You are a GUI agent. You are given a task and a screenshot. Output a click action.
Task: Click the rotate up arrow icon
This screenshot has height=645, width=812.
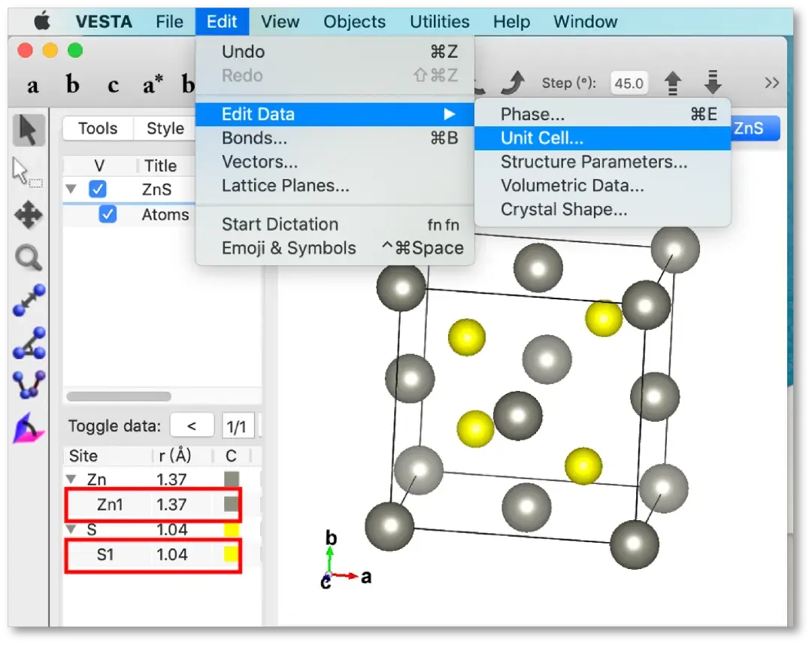pyautogui.click(x=673, y=83)
